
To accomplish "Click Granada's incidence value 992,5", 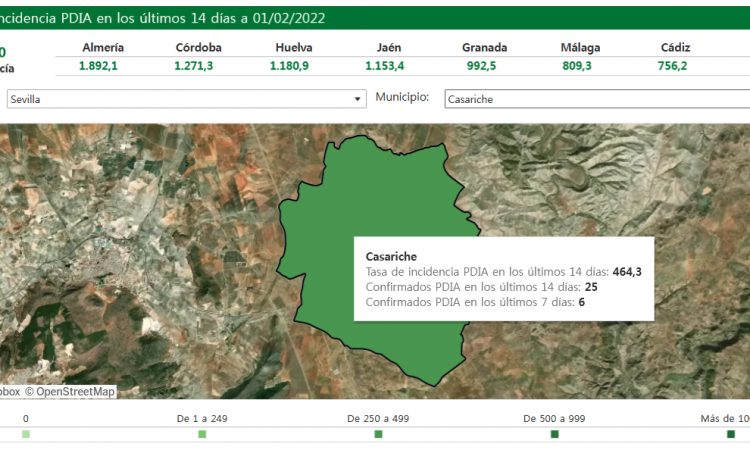I will click(484, 66).
